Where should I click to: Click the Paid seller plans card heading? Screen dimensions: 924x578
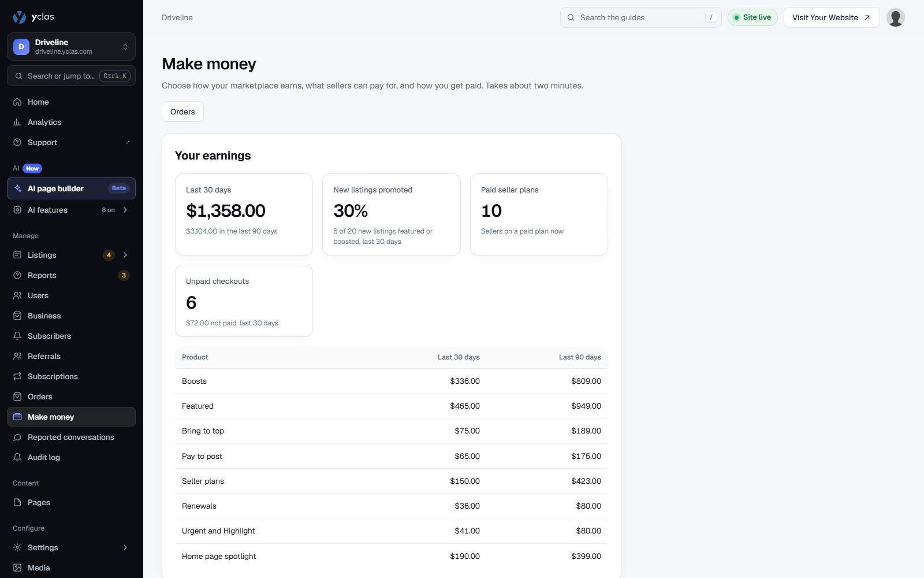coord(509,190)
